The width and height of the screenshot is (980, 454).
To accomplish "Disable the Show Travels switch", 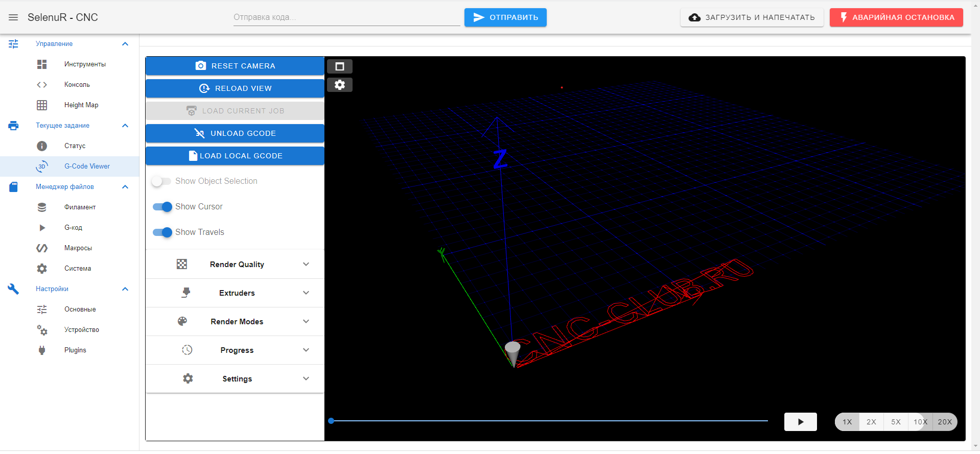I will [x=162, y=232].
